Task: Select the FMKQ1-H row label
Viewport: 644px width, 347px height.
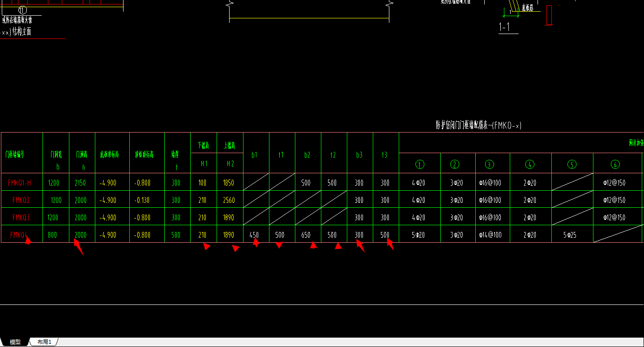Action: coord(19,183)
